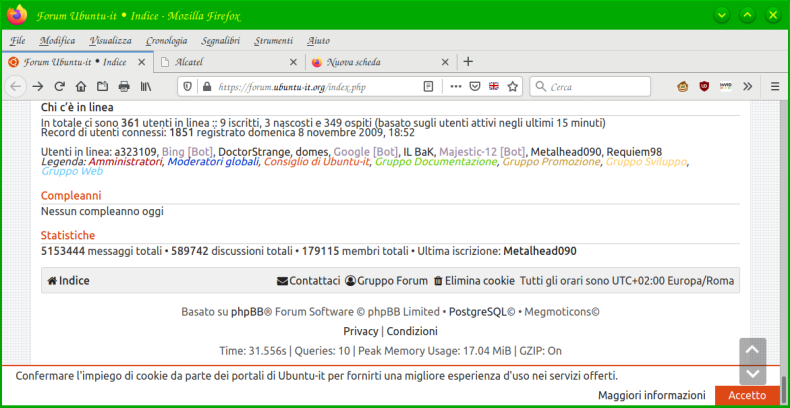The height and width of the screenshot is (408, 790).
Task: Click the Firefox logo in the title bar
Action: coord(17,15)
